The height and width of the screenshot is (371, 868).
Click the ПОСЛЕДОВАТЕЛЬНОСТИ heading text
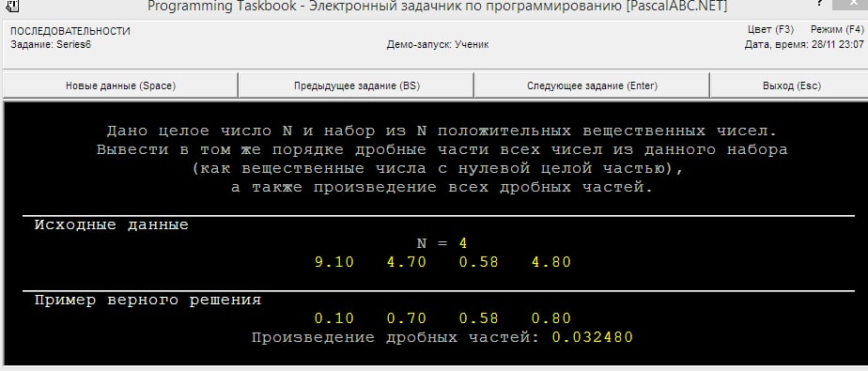(x=70, y=32)
